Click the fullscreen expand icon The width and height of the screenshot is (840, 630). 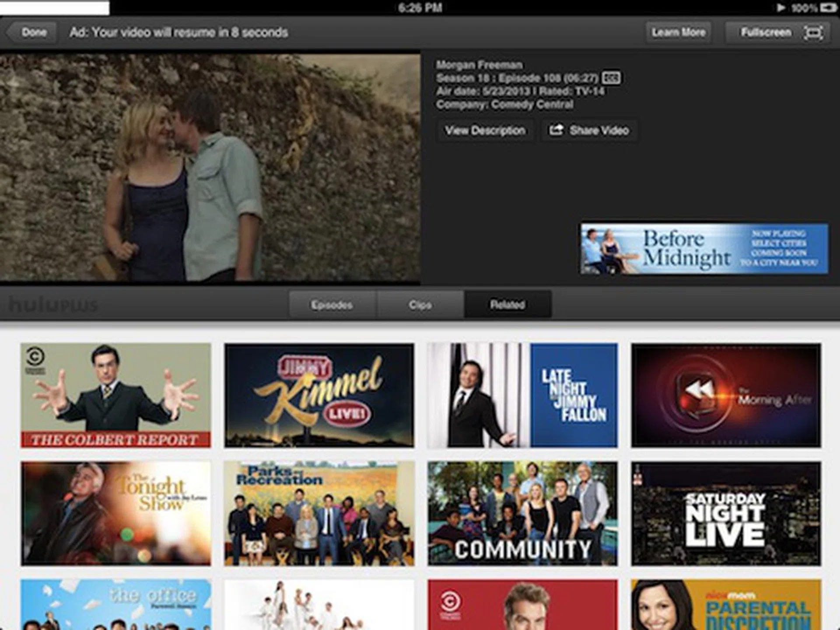[813, 32]
